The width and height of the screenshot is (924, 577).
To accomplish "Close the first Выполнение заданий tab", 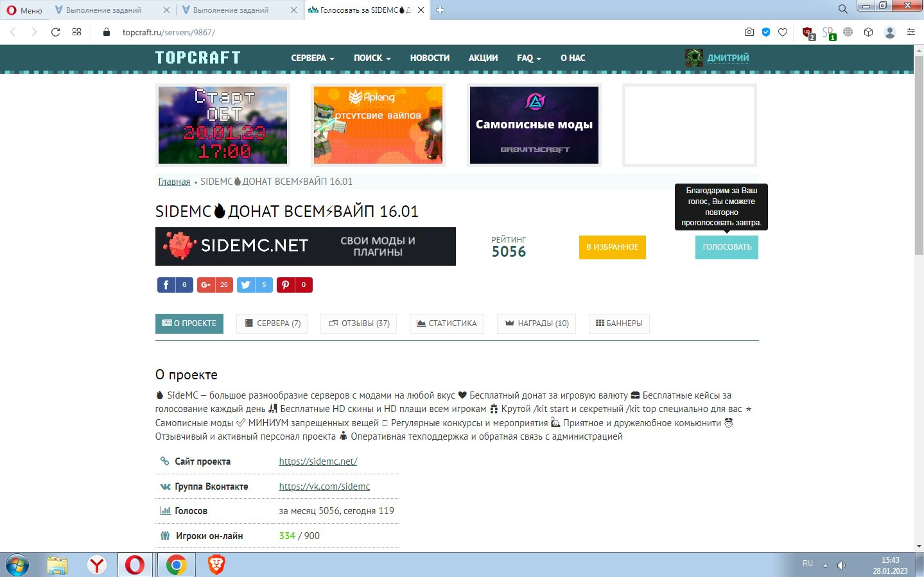I will 166,10.
